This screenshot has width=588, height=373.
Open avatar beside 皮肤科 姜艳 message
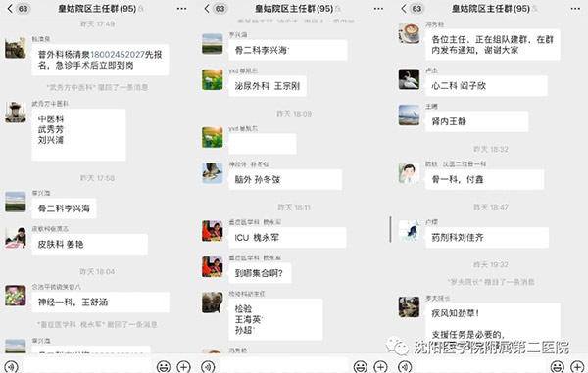pyautogui.click(x=16, y=238)
